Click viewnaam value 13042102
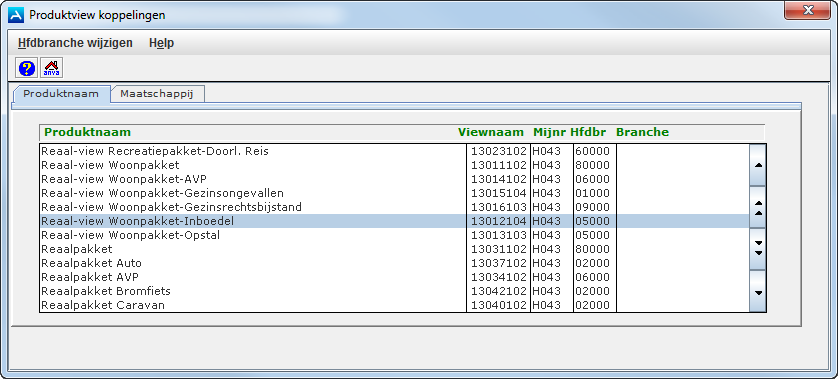Viewport: 838px width, 379px height. point(499,291)
